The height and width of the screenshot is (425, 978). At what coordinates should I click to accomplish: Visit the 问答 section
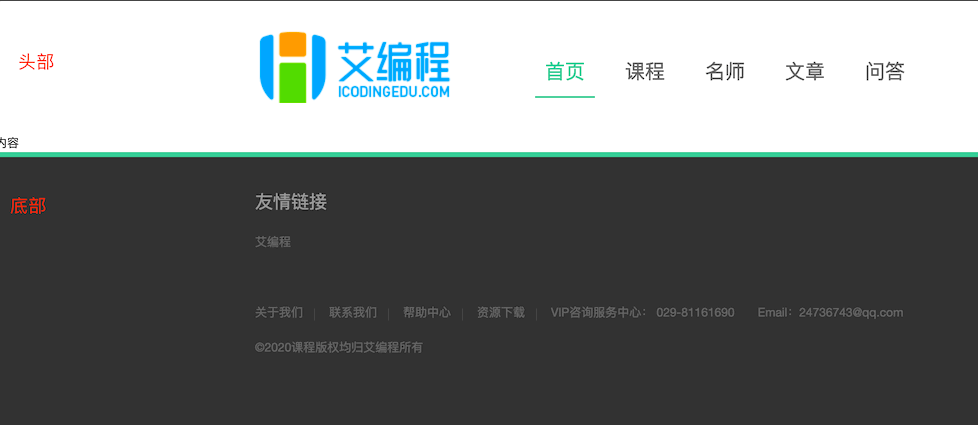tap(884, 71)
